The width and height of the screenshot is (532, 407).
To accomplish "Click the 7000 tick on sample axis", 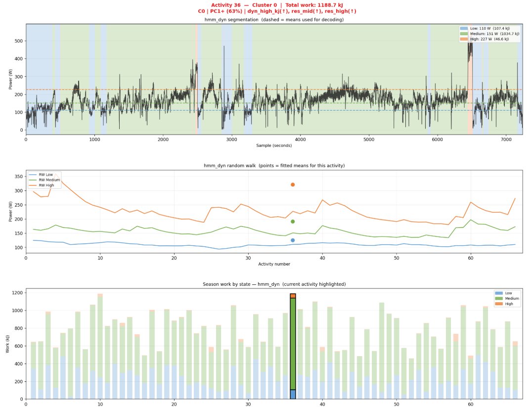I will 506,139.
